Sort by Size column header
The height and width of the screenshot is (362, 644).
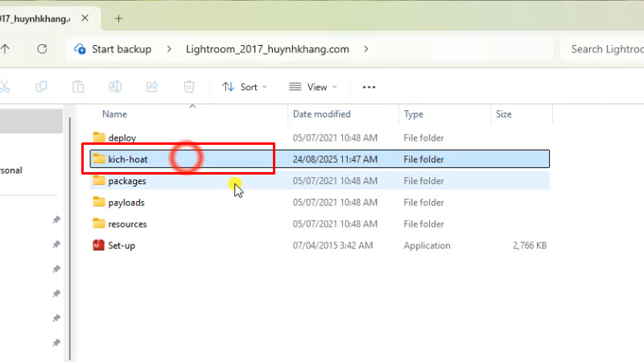tap(504, 114)
